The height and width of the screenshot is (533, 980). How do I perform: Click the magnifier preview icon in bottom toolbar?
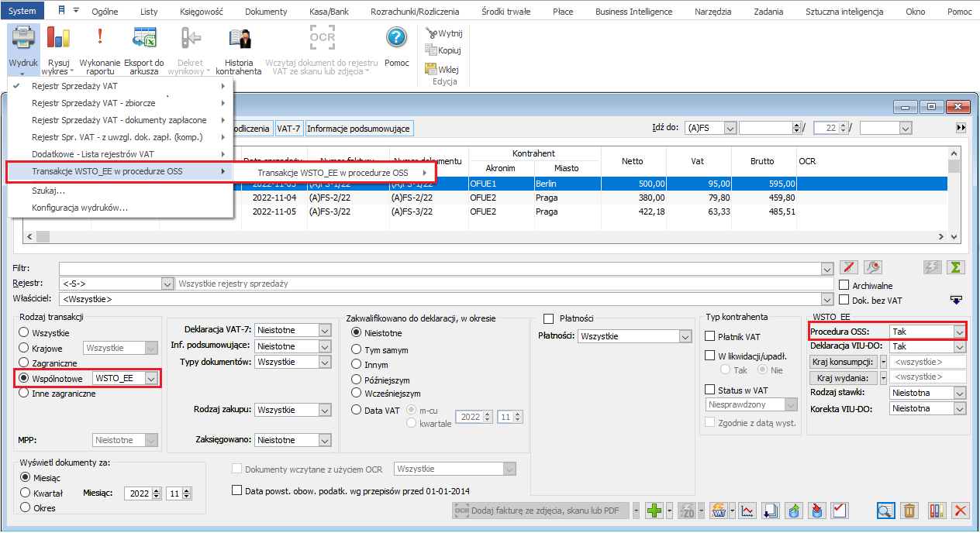pyautogui.click(x=885, y=511)
